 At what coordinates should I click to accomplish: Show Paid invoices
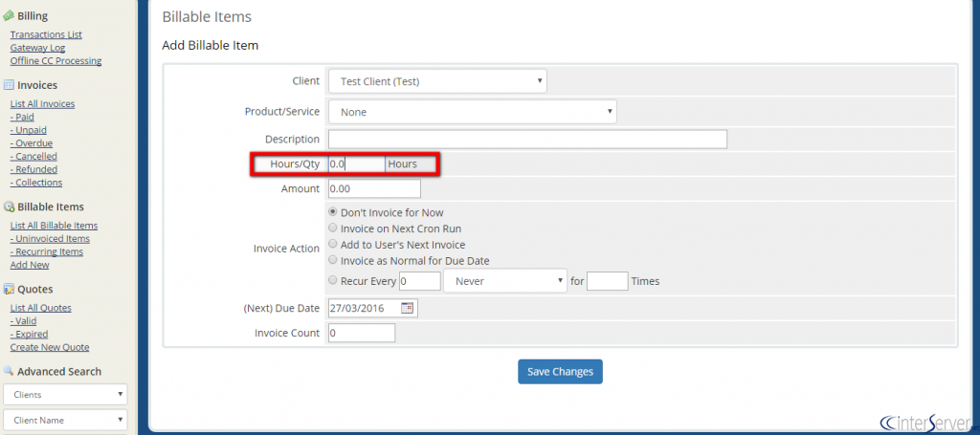click(x=22, y=117)
